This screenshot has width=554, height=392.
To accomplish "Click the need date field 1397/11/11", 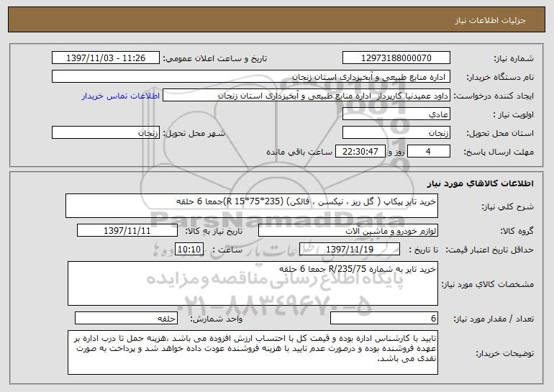I will (x=127, y=230).
